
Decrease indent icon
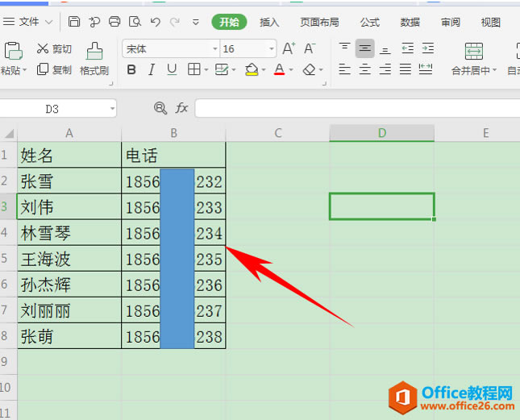tap(407, 48)
